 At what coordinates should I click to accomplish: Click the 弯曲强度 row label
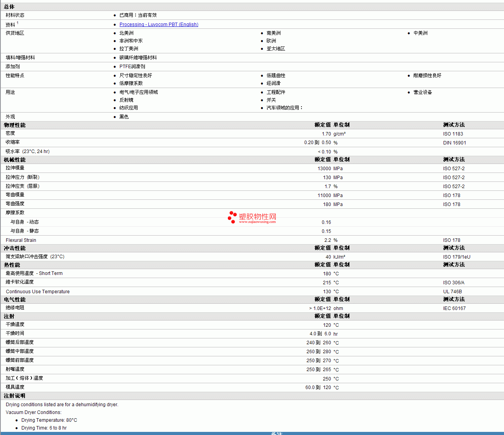tap(15, 204)
